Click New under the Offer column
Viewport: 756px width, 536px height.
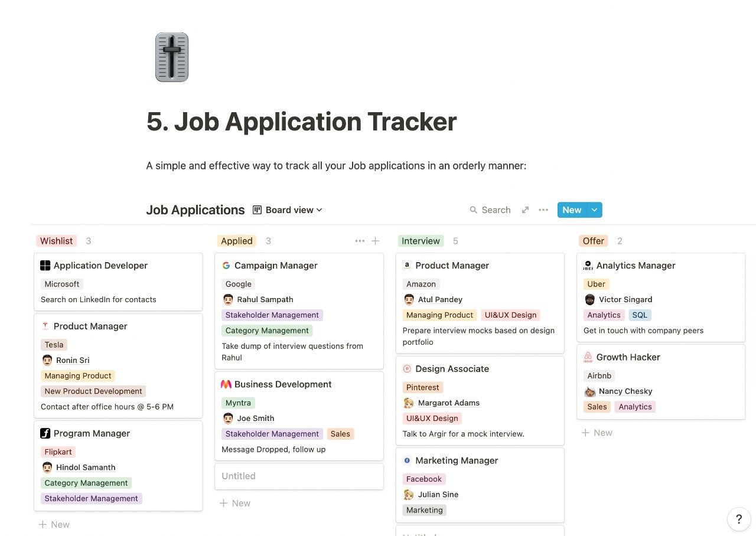tap(597, 433)
